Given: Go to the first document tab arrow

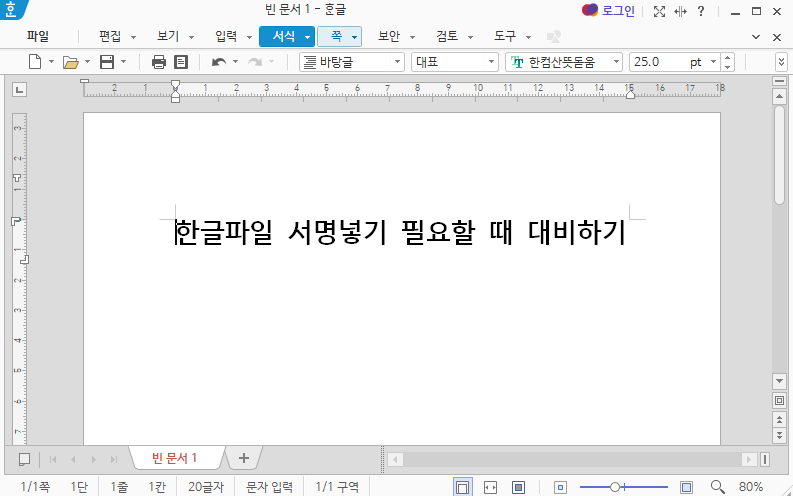Looking at the screenshot, I should pos(53,460).
